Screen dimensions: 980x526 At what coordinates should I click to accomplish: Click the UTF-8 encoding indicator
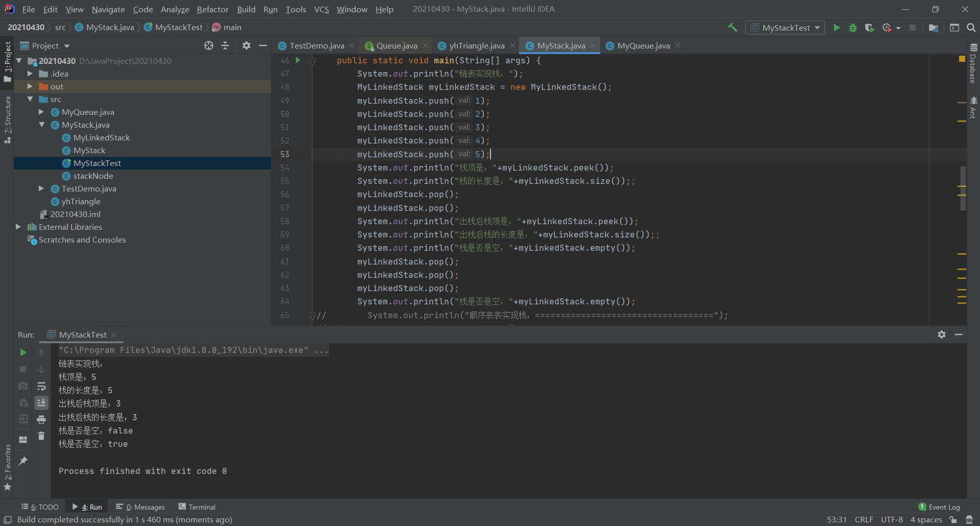click(x=891, y=519)
